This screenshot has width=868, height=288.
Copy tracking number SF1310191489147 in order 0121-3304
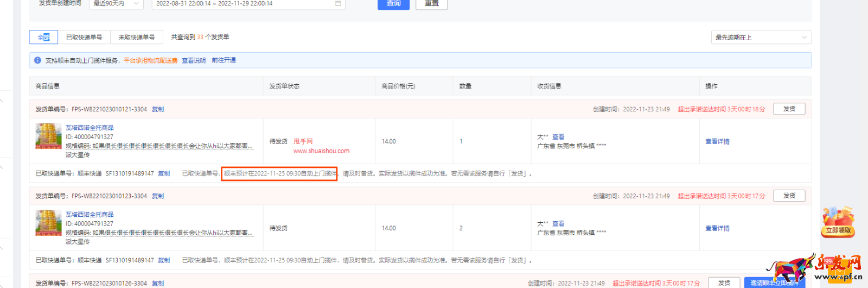(x=164, y=173)
